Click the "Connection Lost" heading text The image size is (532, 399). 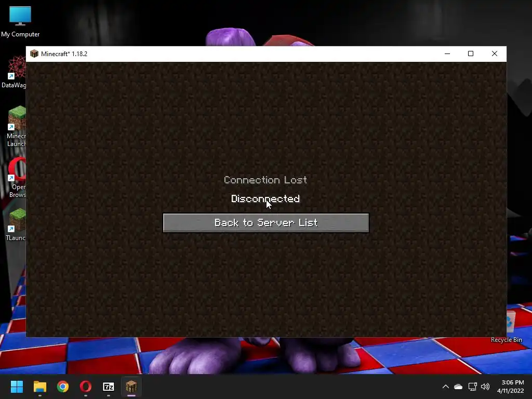point(265,180)
